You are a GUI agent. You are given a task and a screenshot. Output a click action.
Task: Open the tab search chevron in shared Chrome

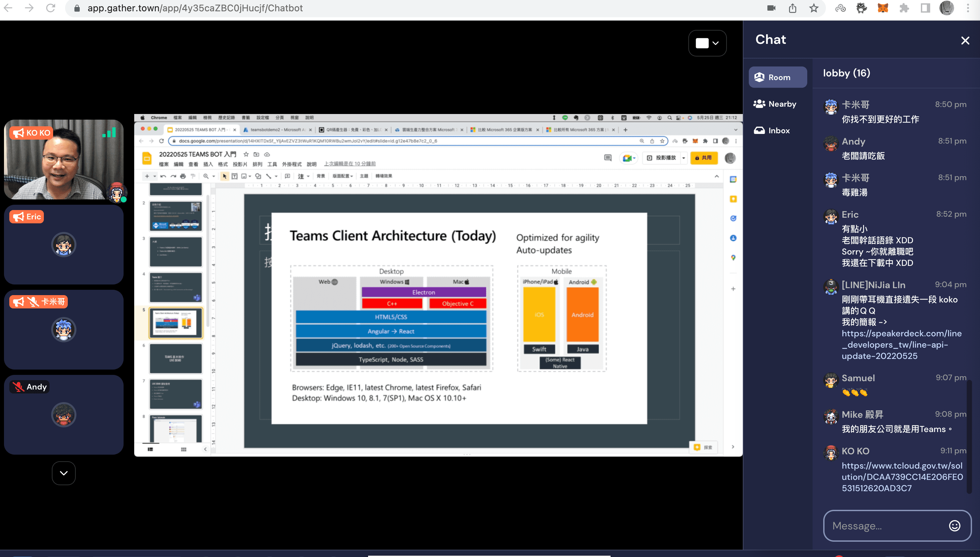tap(735, 130)
